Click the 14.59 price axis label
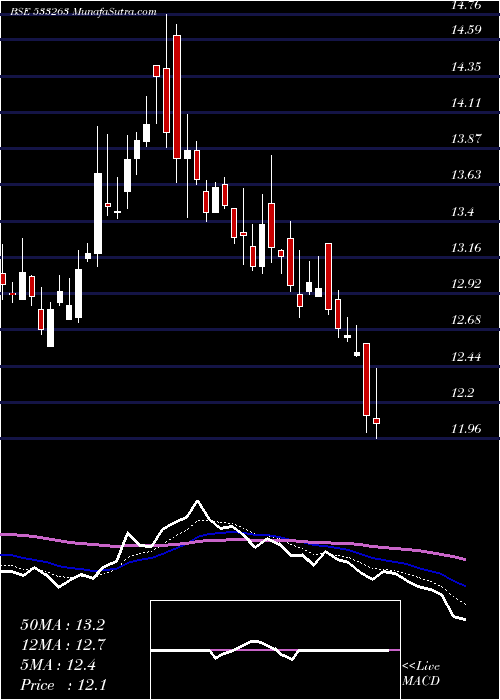 (466, 30)
